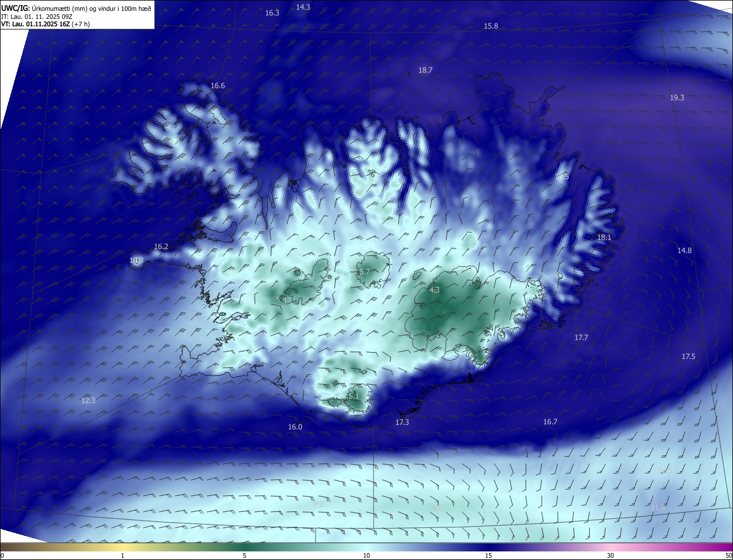Click the title 'UWC/IG: Úrkomumætti (mm) og vindur'
The width and height of the screenshot is (733, 560).
pos(76,8)
